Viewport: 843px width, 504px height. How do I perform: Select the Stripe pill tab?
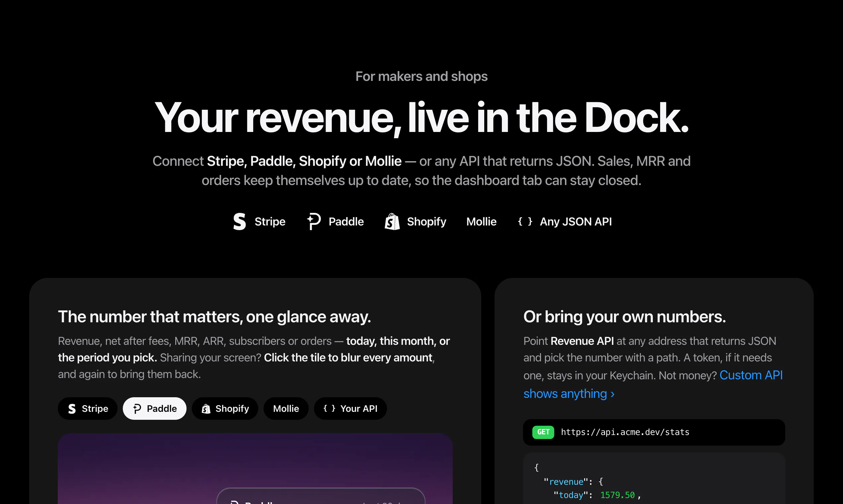click(88, 409)
